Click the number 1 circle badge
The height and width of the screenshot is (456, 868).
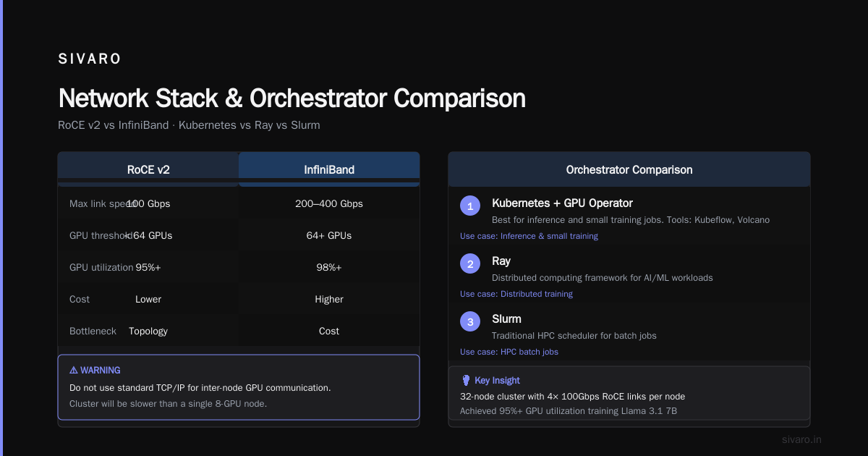tap(470, 206)
